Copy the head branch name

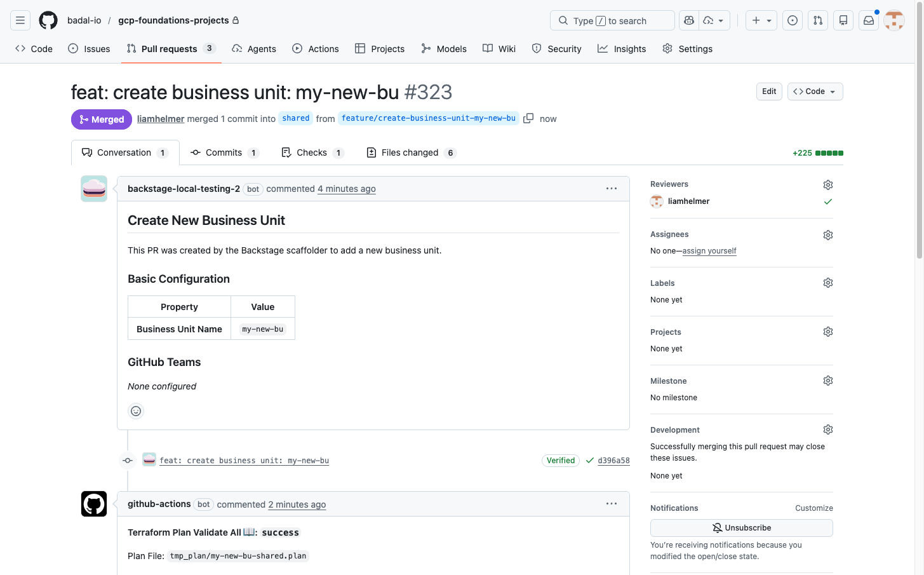[528, 118]
